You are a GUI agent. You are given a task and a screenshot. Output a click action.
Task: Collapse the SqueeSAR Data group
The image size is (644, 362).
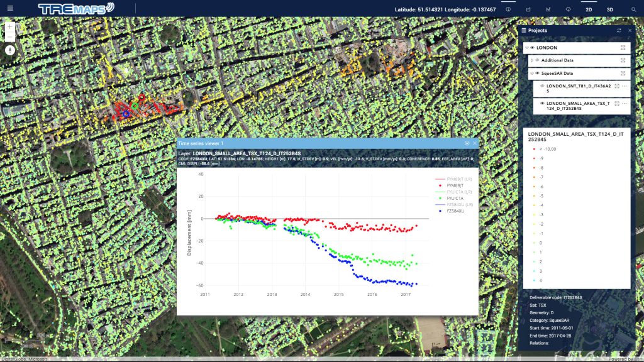[x=532, y=73]
